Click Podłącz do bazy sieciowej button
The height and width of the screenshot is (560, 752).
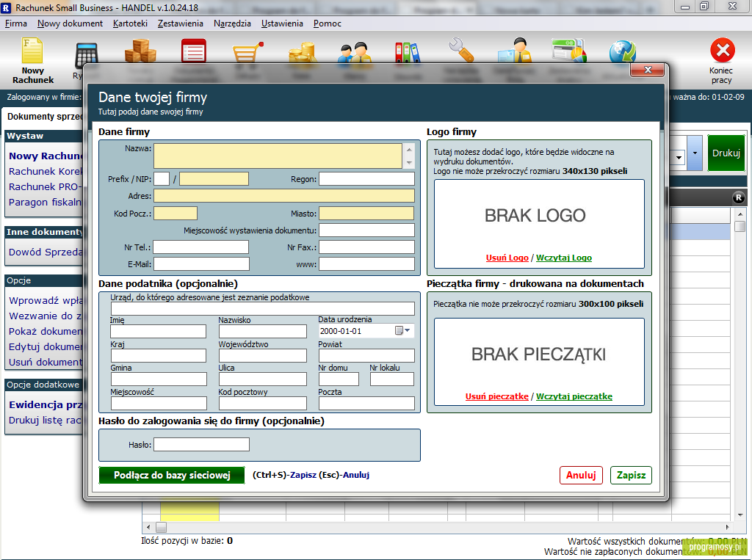172,475
